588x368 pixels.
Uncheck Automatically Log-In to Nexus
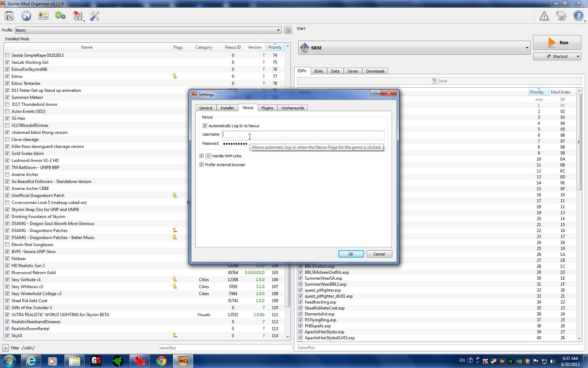205,126
